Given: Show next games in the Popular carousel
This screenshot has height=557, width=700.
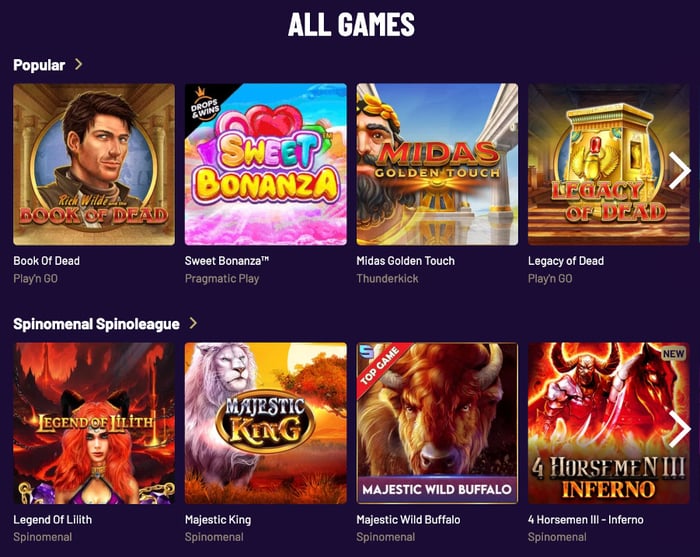Looking at the screenshot, I should pos(679,170).
